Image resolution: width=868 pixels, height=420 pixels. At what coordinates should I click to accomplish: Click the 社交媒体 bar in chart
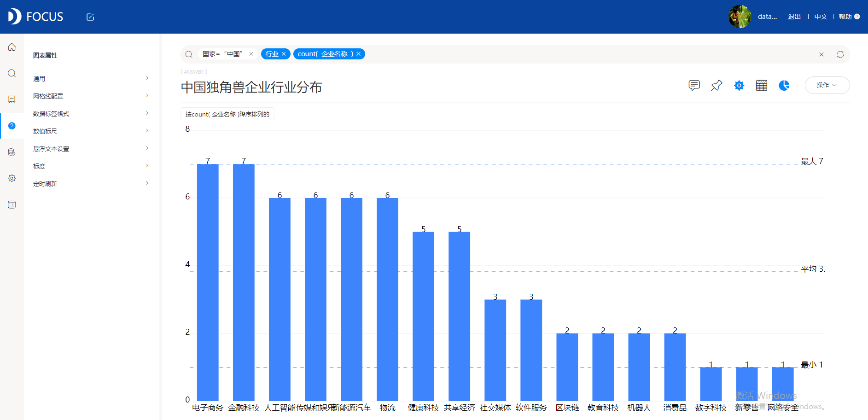(x=495, y=350)
